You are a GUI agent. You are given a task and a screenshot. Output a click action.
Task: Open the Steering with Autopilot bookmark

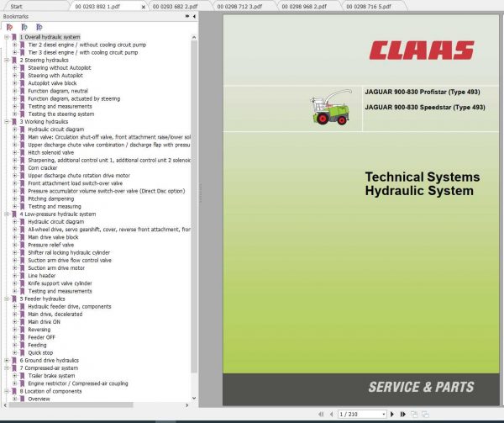[55, 76]
